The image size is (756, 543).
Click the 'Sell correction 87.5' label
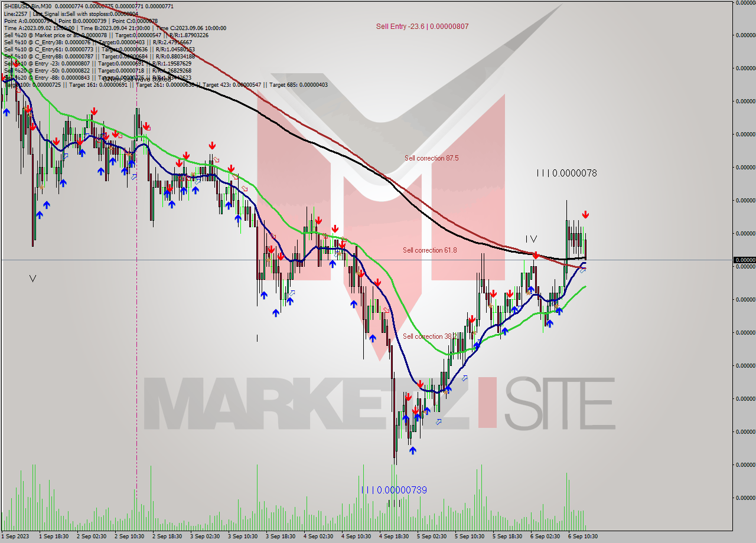[x=431, y=158]
